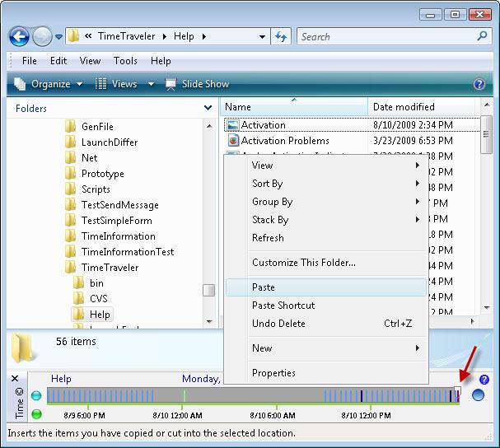Open the recent pages dropdown arrow
This screenshot has width=500, height=448.
click(x=58, y=37)
